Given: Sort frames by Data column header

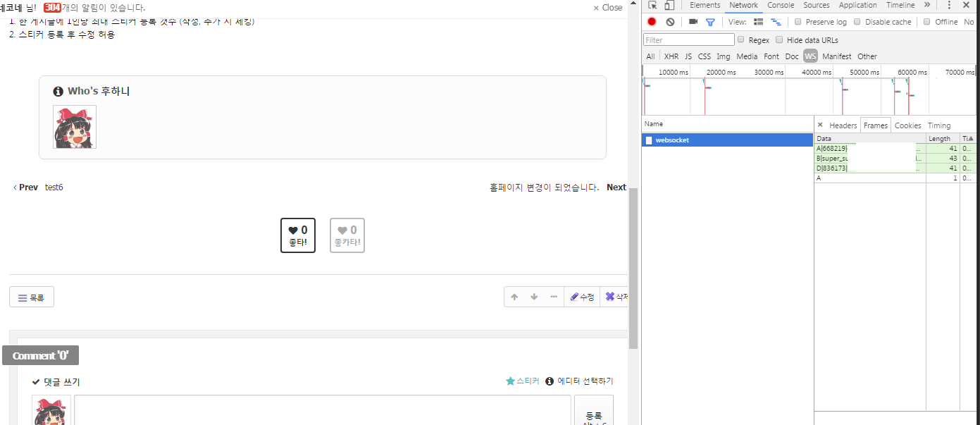Looking at the screenshot, I should click(870, 139).
